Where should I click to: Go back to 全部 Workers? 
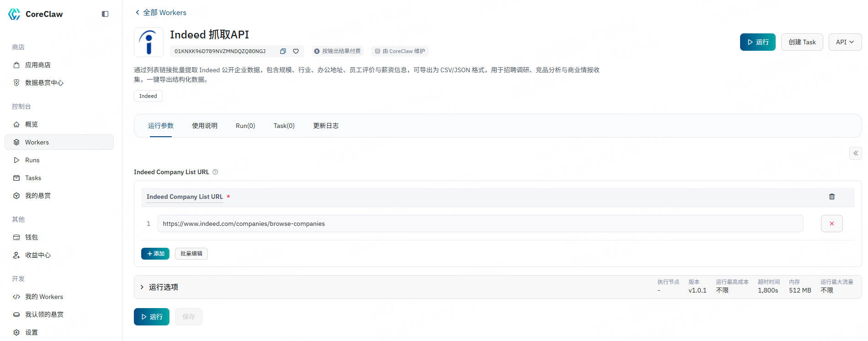[x=161, y=12]
